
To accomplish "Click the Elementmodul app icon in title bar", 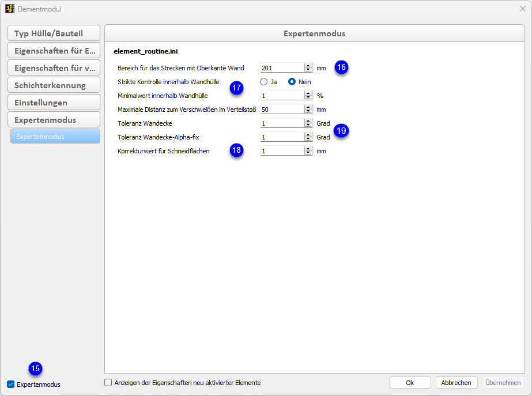I will pos(10,9).
